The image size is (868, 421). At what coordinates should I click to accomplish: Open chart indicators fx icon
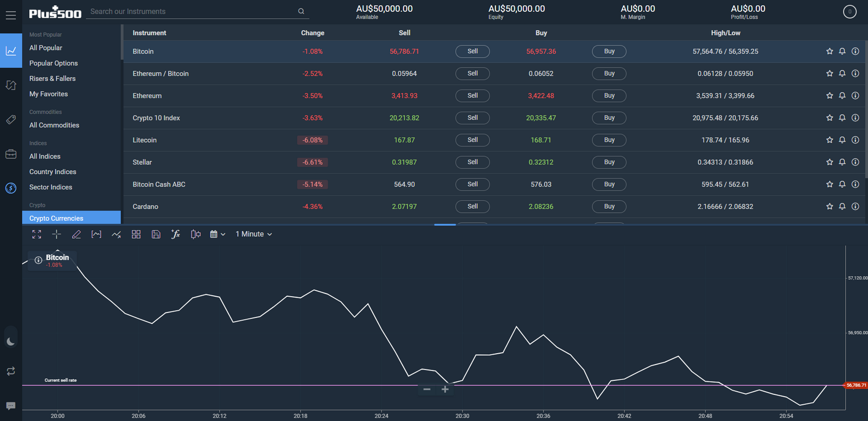[x=176, y=234]
